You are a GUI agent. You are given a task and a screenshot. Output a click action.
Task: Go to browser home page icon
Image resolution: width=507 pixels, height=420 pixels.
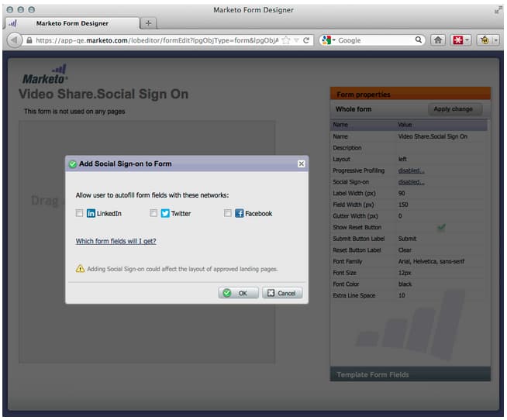[x=438, y=40]
